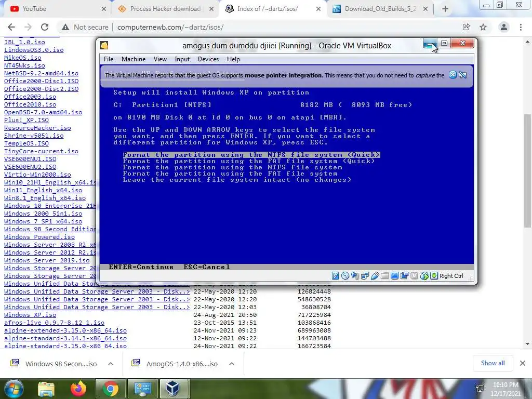The image size is (532, 399).
Task: Close the Process Hacker download tab
Action: (x=211, y=9)
